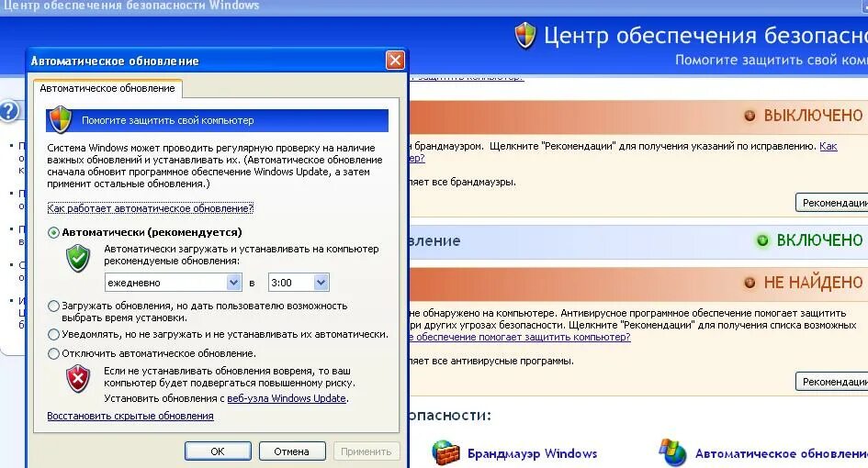868x468 pixels.
Task: Click the greyed Применить button
Action: tap(366, 451)
